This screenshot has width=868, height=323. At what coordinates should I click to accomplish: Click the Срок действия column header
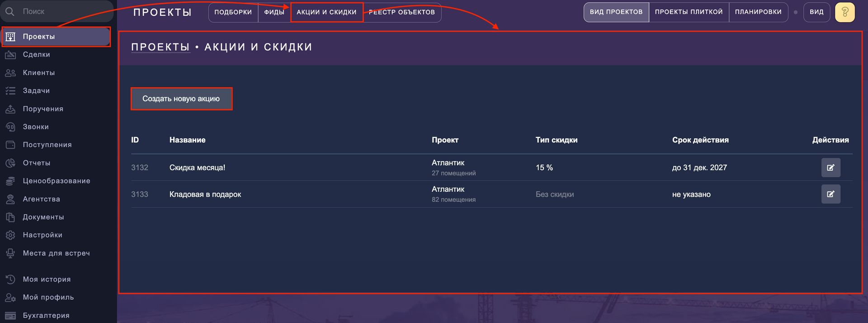[x=700, y=140]
